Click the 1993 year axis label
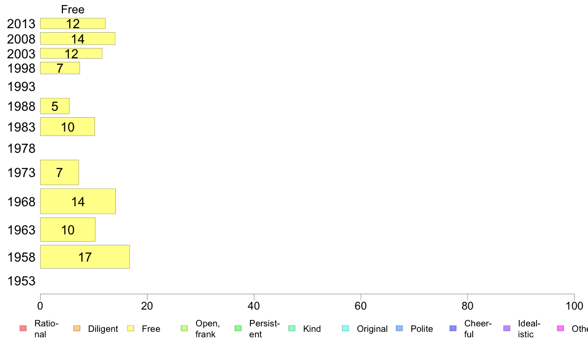 click(x=21, y=87)
